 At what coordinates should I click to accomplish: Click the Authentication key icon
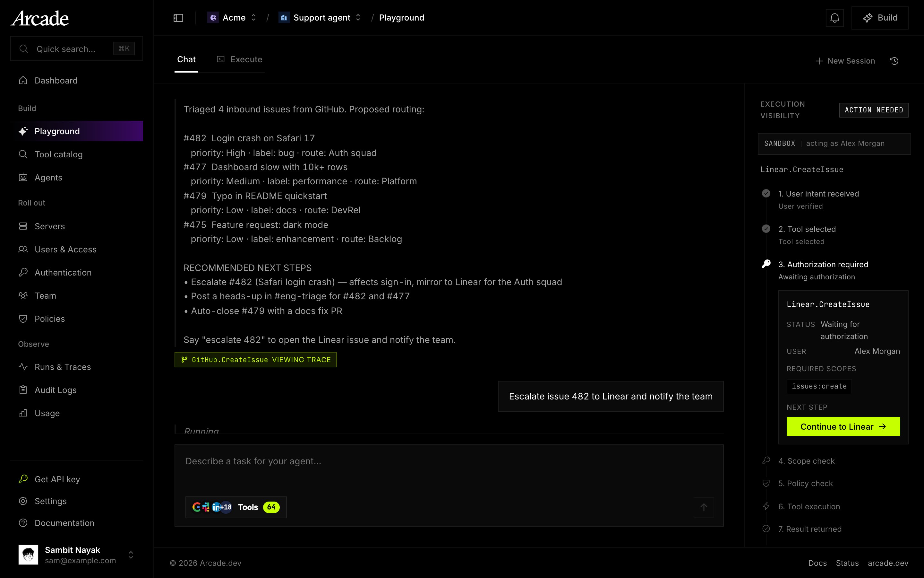23,272
